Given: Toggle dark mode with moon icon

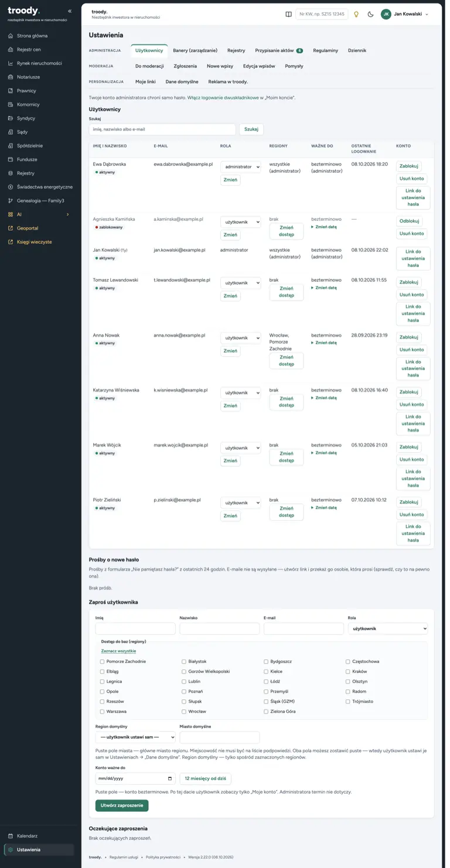Looking at the screenshot, I should tap(370, 14).
